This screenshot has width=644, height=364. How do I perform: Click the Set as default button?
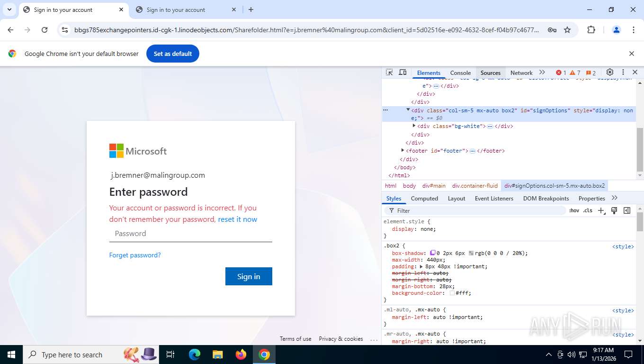173,54
